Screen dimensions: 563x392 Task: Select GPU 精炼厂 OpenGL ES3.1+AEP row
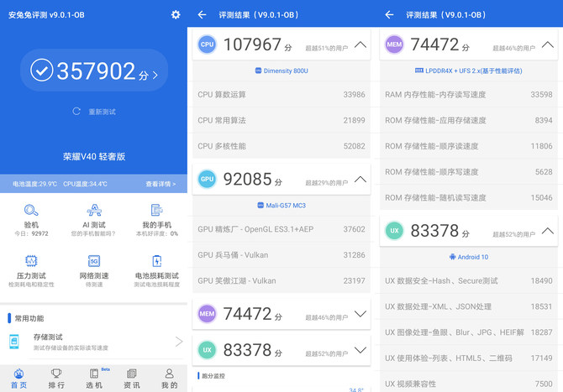281,229
